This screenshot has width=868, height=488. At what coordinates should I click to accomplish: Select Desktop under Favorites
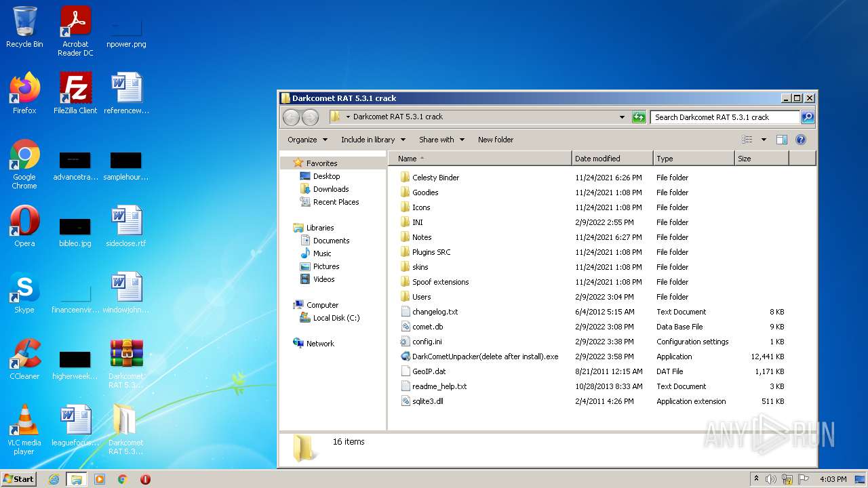pos(326,176)
